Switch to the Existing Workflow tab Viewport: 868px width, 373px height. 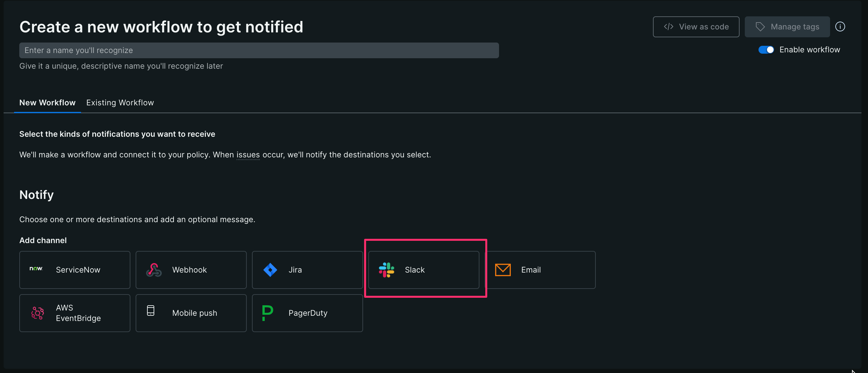pos(120,102)
